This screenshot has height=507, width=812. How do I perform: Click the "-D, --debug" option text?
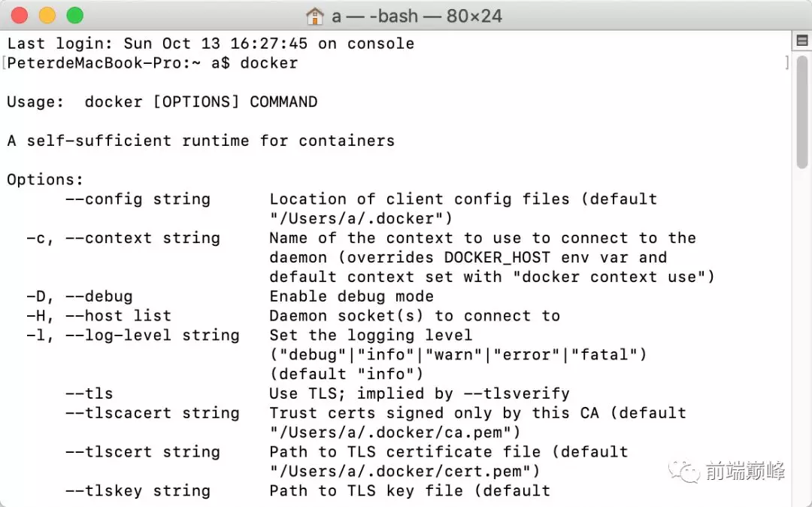pos(80,296)
